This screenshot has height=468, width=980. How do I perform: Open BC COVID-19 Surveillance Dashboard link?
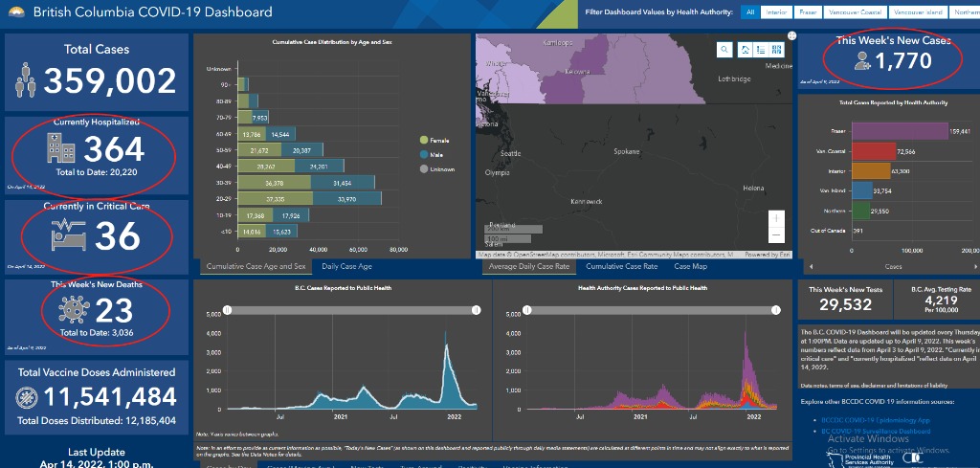[875, 431]
